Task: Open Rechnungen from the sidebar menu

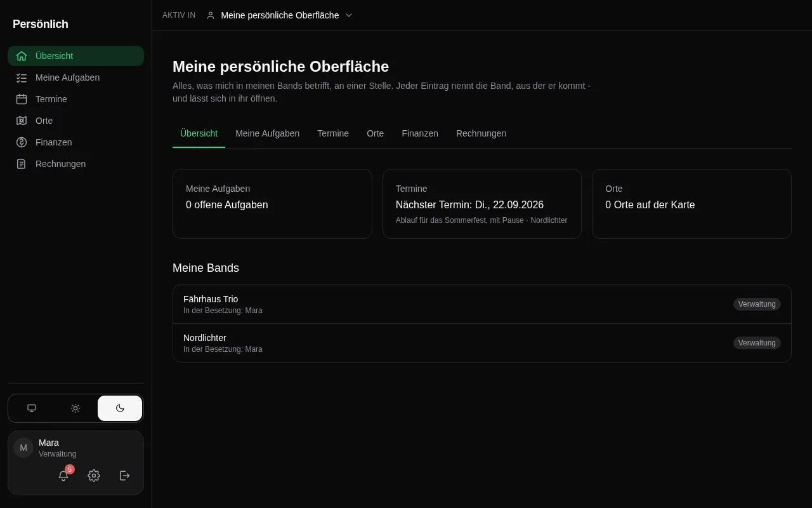Action: [x=75, y=164]
